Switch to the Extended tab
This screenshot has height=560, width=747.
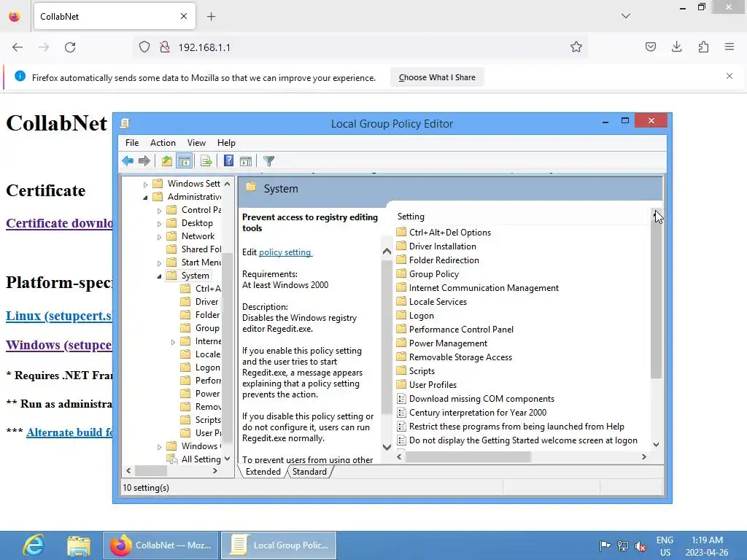[263, 472]
